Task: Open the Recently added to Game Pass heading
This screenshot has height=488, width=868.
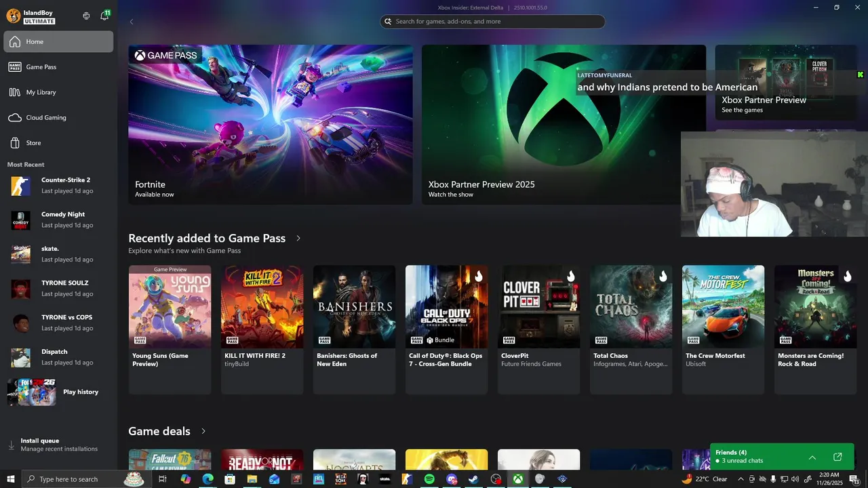Action: pos(207,239)
